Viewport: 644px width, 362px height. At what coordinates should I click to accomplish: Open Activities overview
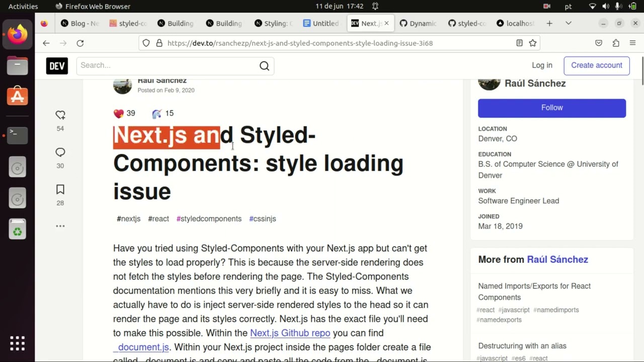[23, 6]
